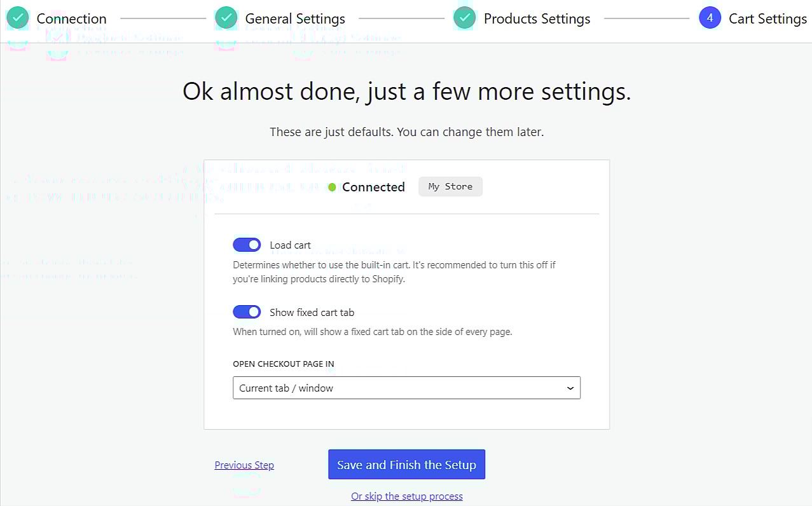Switch to the General Settings step
812x506 pixels.
pyautogui.click(x=295, y=19)
